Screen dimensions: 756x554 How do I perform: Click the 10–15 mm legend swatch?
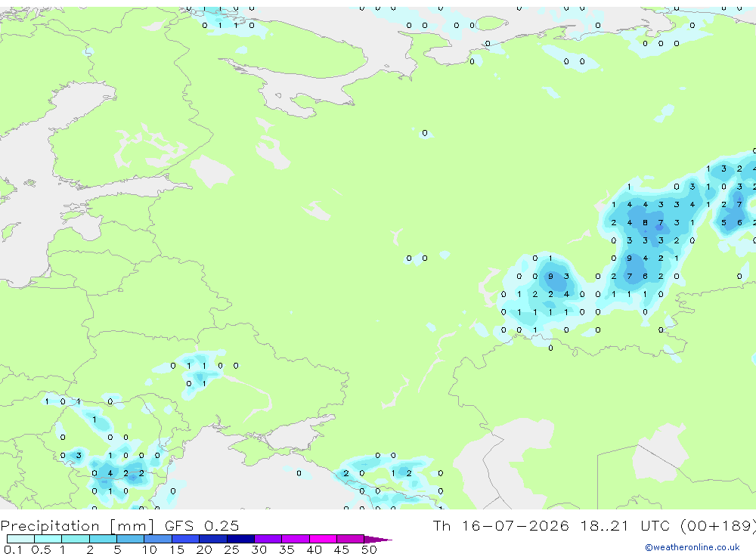click(158, 539)
